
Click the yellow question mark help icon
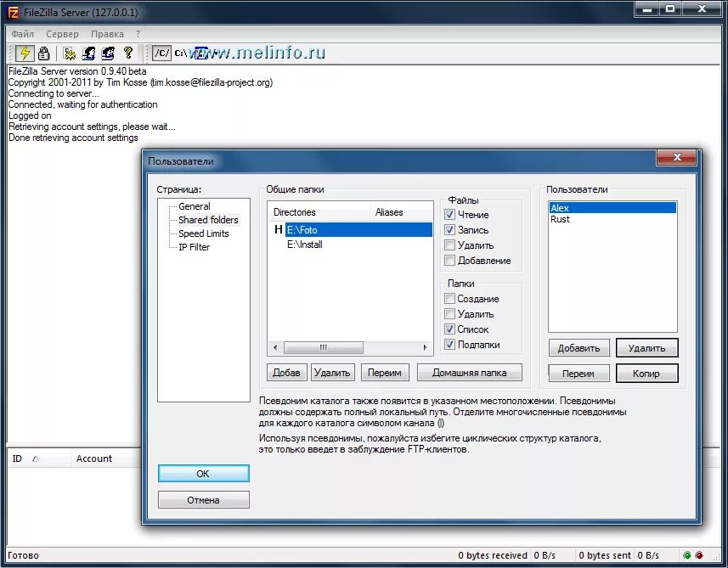[128, 53]
